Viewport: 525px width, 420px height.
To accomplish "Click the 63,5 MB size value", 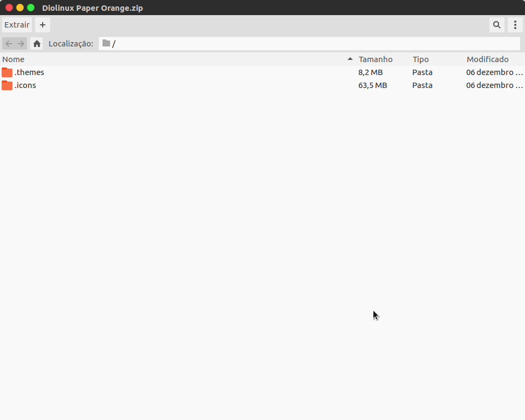I will click(x=373, y=85).
